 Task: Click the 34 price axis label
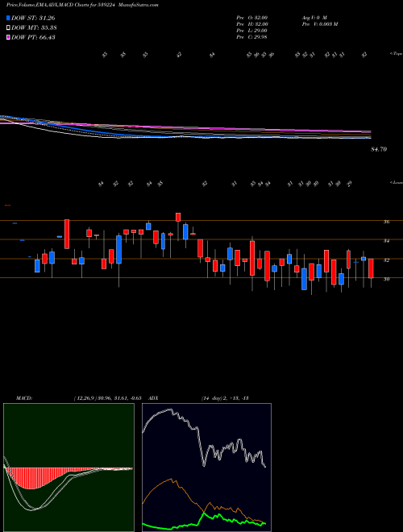tap(386, 241)
